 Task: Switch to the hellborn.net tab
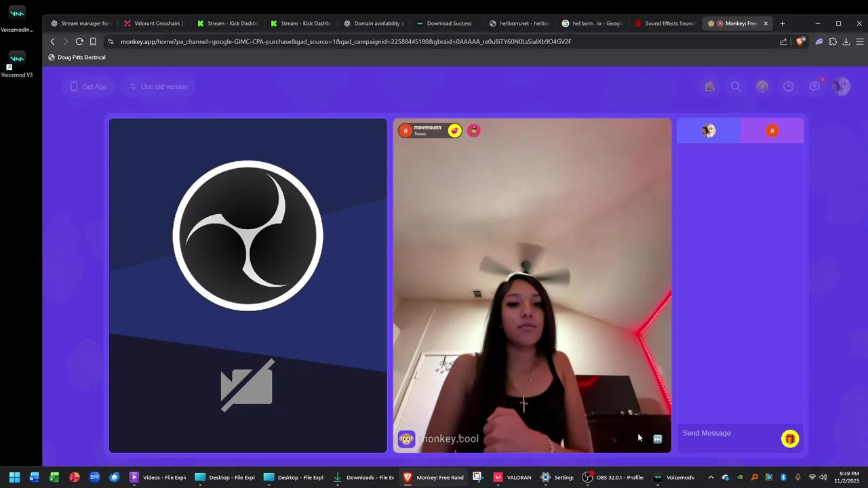[x=519, y=23]
